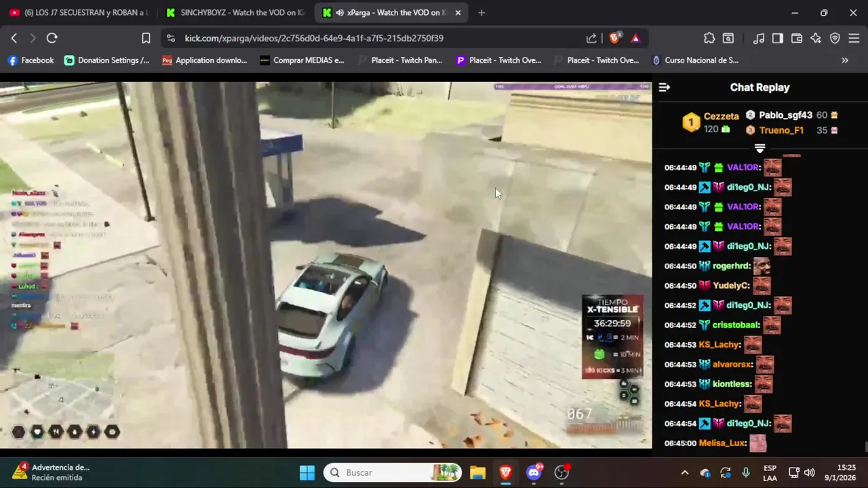Image resolution: width=868 pixels, height=488 pixels.
Task: Mute audio icon on xParga tab
Action: (x=340, y=13)
